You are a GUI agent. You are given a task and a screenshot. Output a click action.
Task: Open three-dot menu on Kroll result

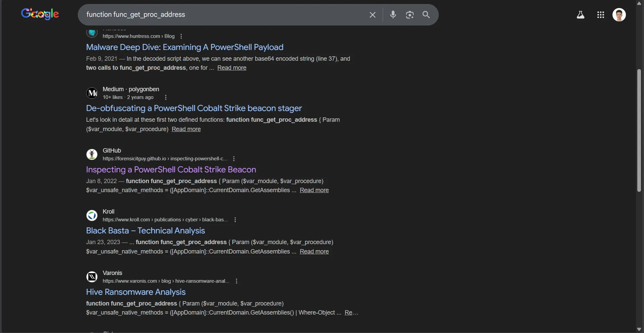(x=235, y=220)
